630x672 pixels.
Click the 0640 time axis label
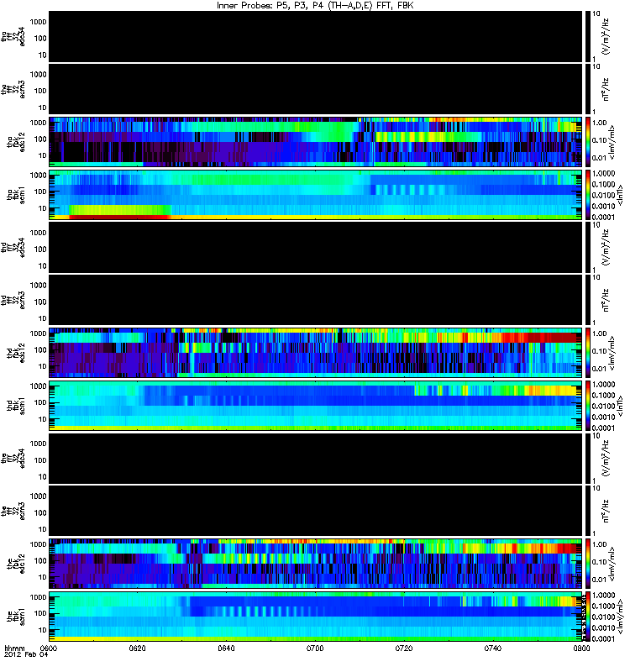coord(226,648)
